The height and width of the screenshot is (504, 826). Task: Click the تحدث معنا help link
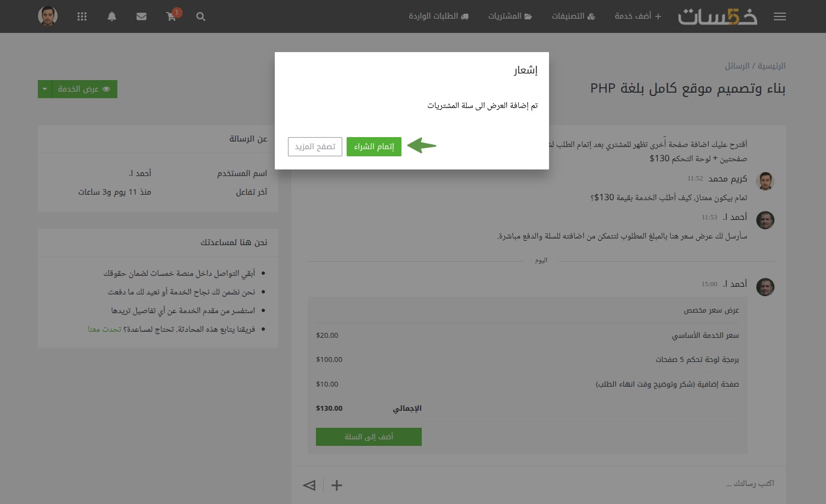104,329
